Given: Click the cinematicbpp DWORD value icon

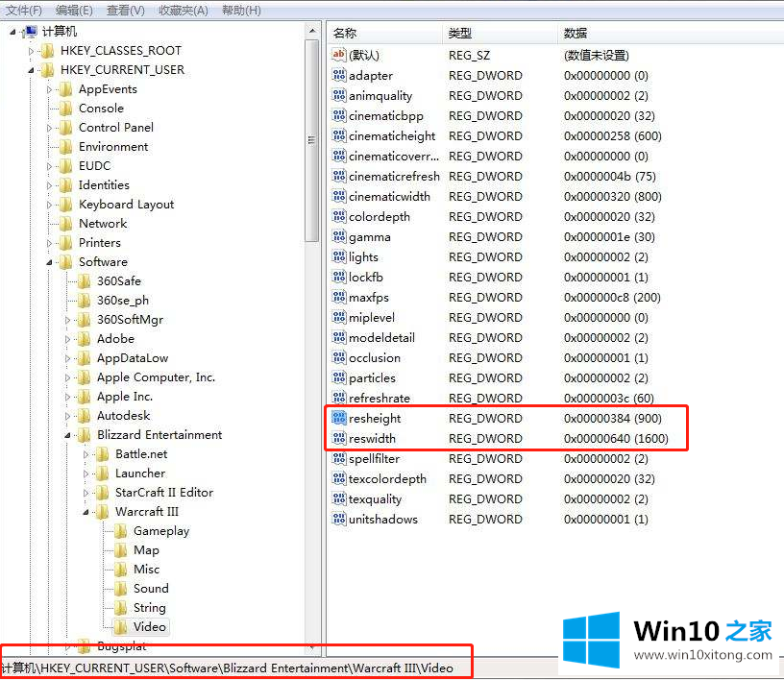Looking at the screenshot, I should coord(339,115).
